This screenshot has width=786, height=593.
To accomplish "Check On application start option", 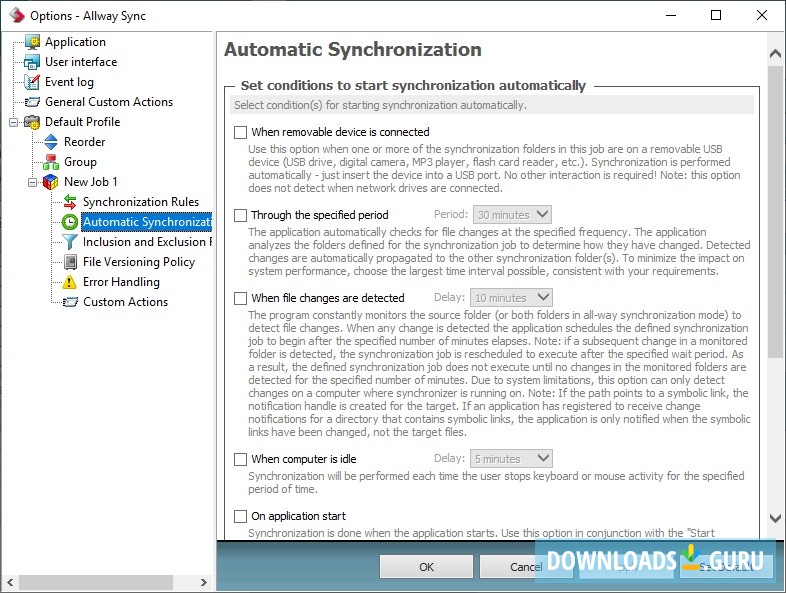I will point(241,516).
